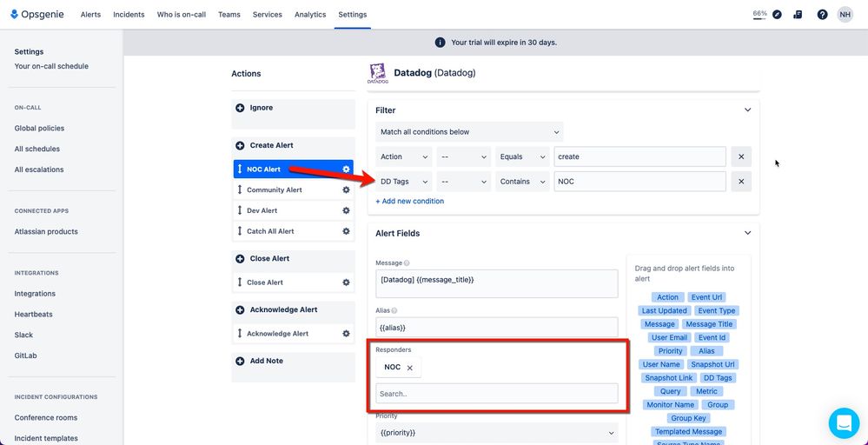
Task: Open the compass quick-start icon
Action: click(778, 15)
